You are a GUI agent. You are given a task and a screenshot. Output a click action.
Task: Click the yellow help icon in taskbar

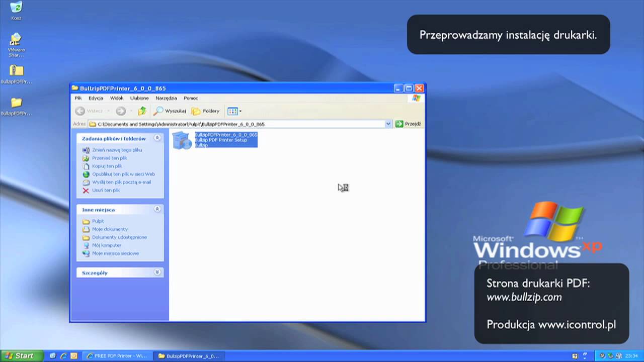575,356
